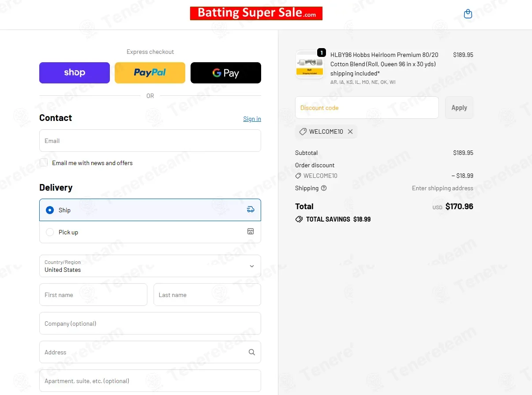532x395 pixels.
Task: Follow the Sign in link
Action: 252,119
